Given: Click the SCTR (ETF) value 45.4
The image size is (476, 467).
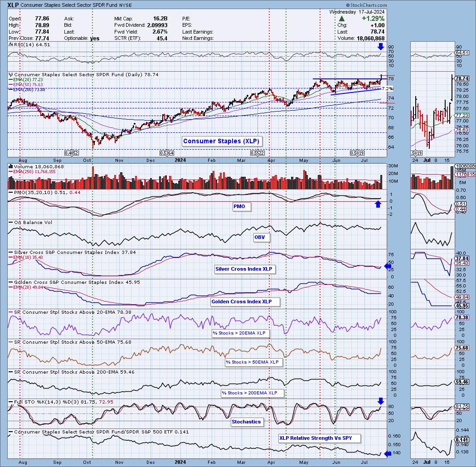Looking at the screenshot, I should pos(162,38).
